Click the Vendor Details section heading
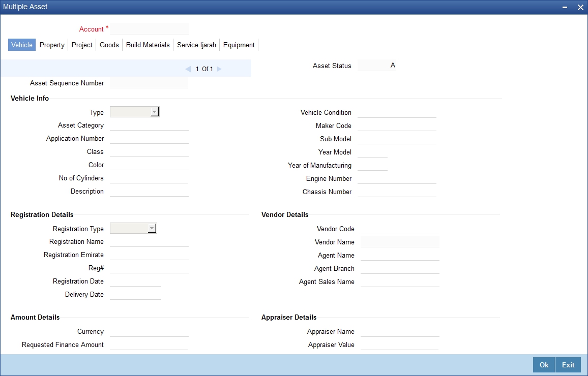Viewport: 588px width, 376px height. (285, 214)
